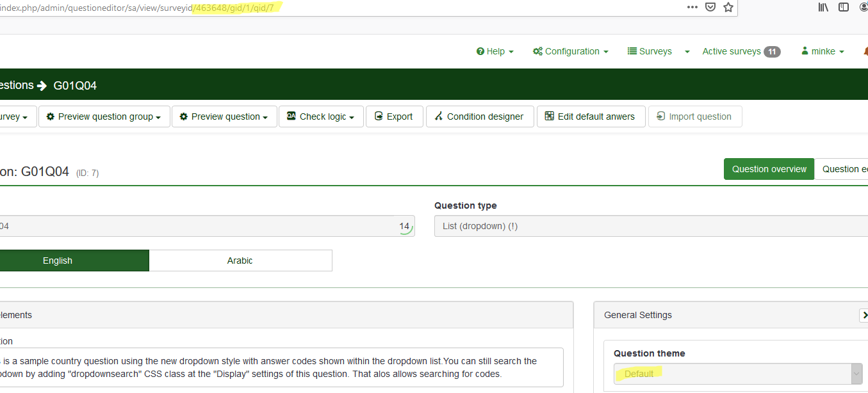Open the Question theme Default select box
The height and width of the screenshot is (393, 868).
click(x=737, y=374)
